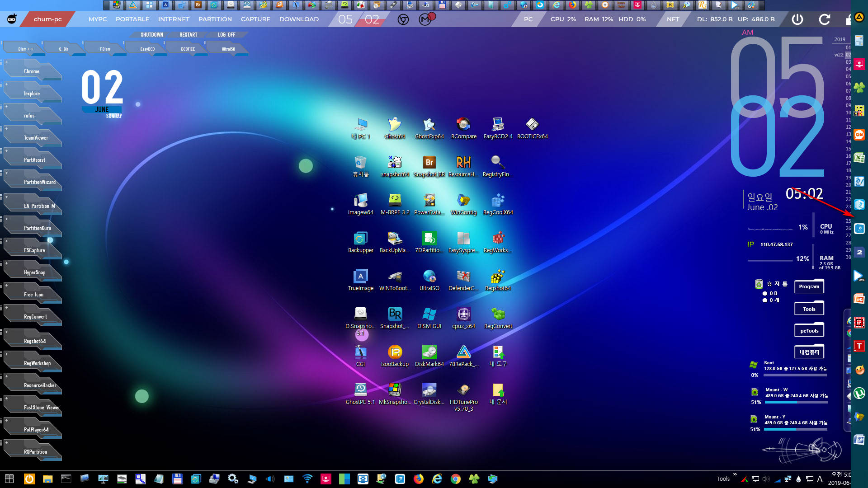Launch FSCapture from left sidebar
This screenshot has height=488, width=868.
[33, 250]
